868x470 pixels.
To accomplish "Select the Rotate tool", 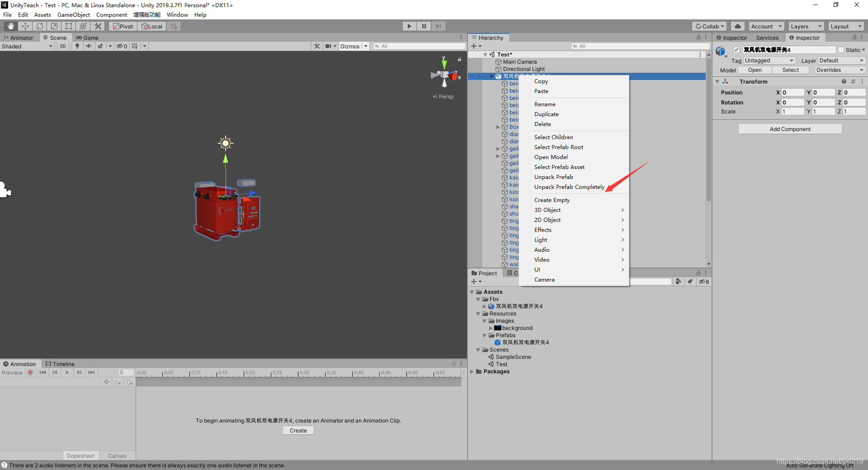I will pyautogui.click(x=40, y=26).
